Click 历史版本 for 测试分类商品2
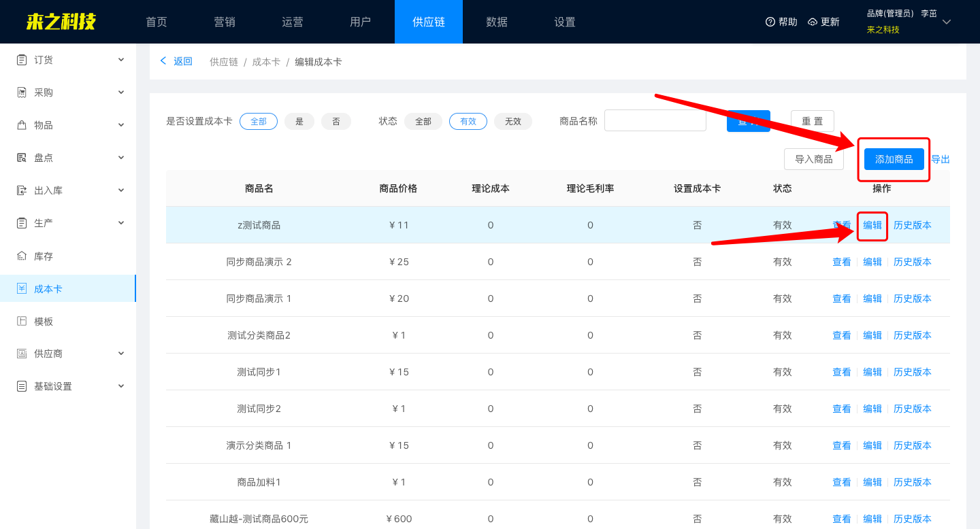 coord(913,335)
